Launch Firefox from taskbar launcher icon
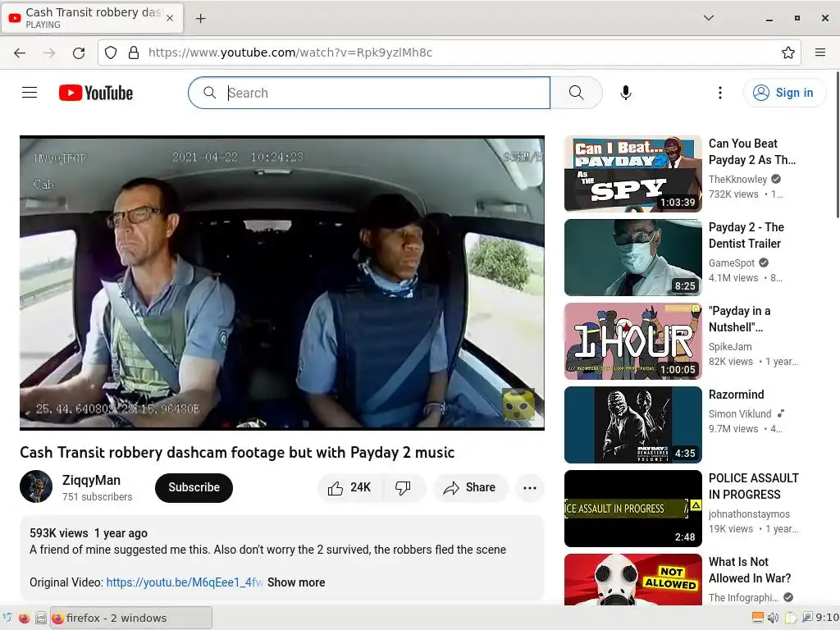Screen dimensions: 840x630 point(24,618)
